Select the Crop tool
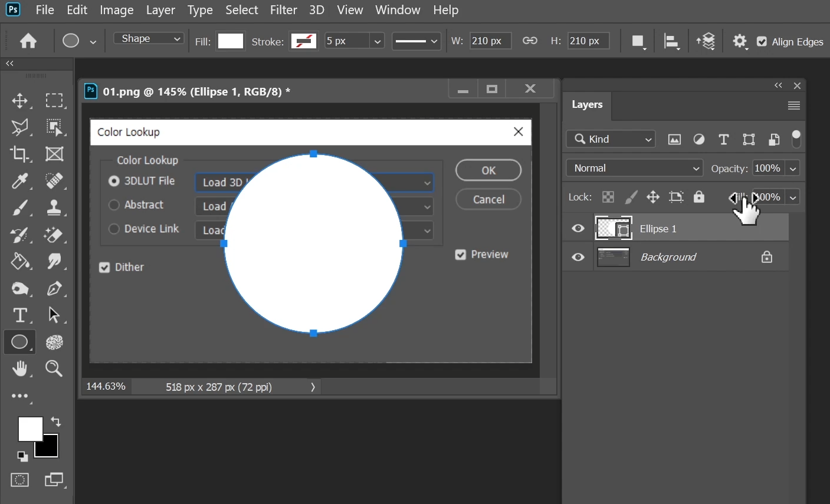This screenshot has height=504, width=830. click(x=19, y=154)
